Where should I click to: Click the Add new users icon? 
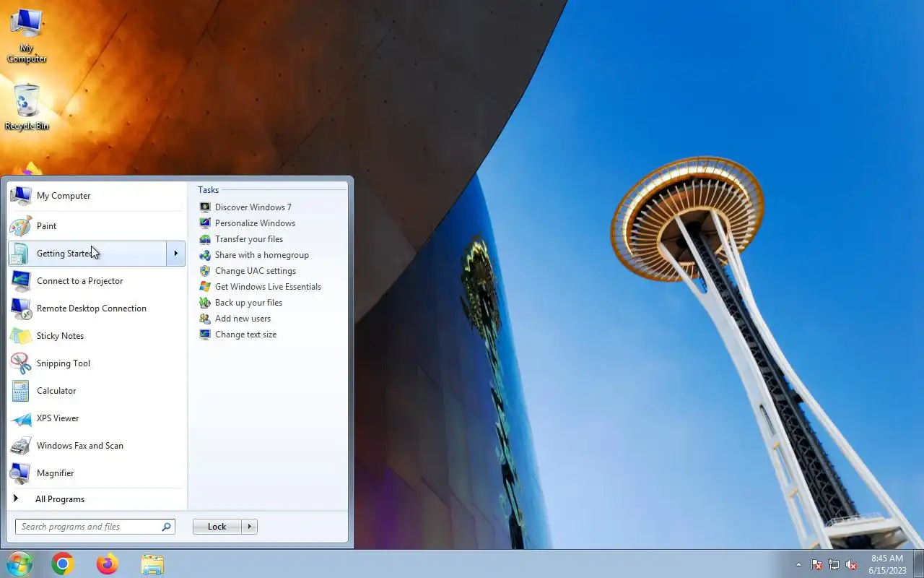pyautogui.click(x=205, y=319)
